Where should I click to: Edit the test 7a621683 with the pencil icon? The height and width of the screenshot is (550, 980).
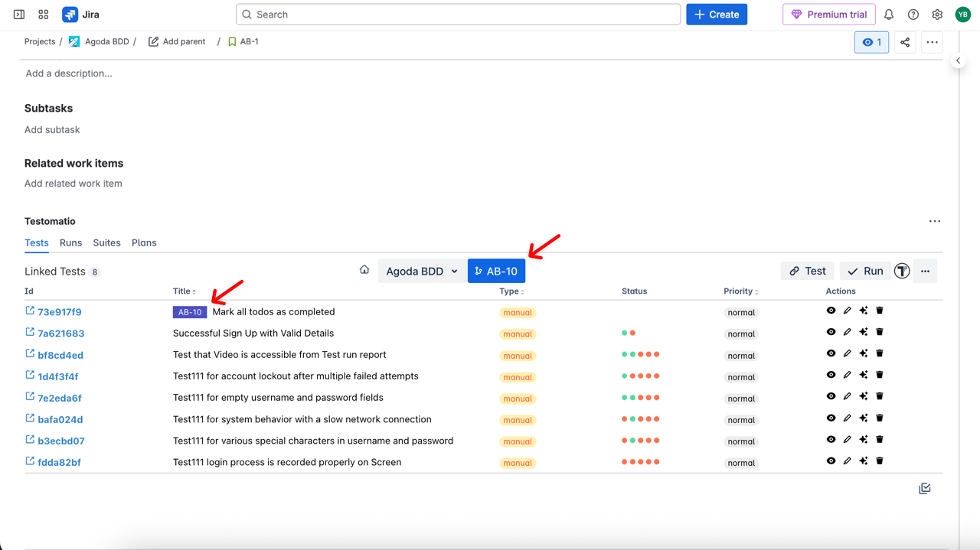(x=848, y=332)
